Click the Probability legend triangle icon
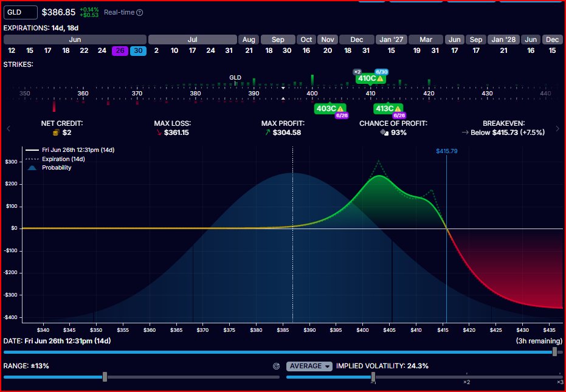The height and width of the screenshot is (392, 566). 32,168
